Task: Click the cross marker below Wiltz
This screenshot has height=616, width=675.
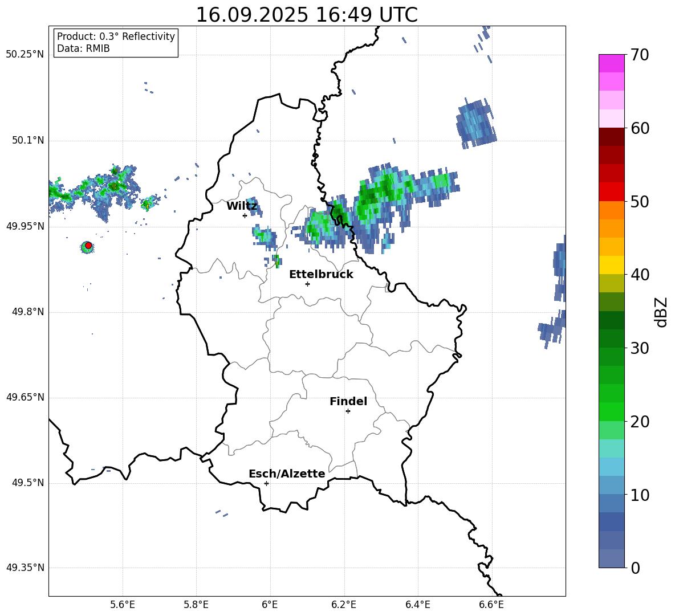Action: pos(245,215)
